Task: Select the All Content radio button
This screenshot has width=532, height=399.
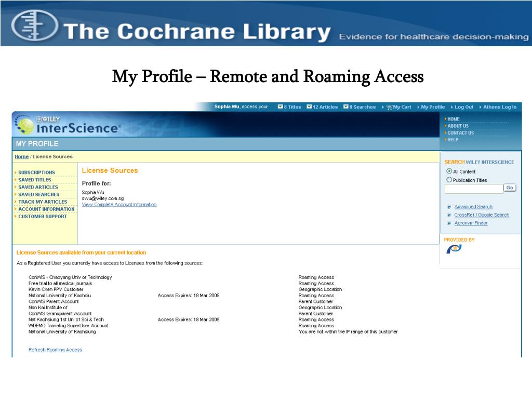Action: click(449, 171)
